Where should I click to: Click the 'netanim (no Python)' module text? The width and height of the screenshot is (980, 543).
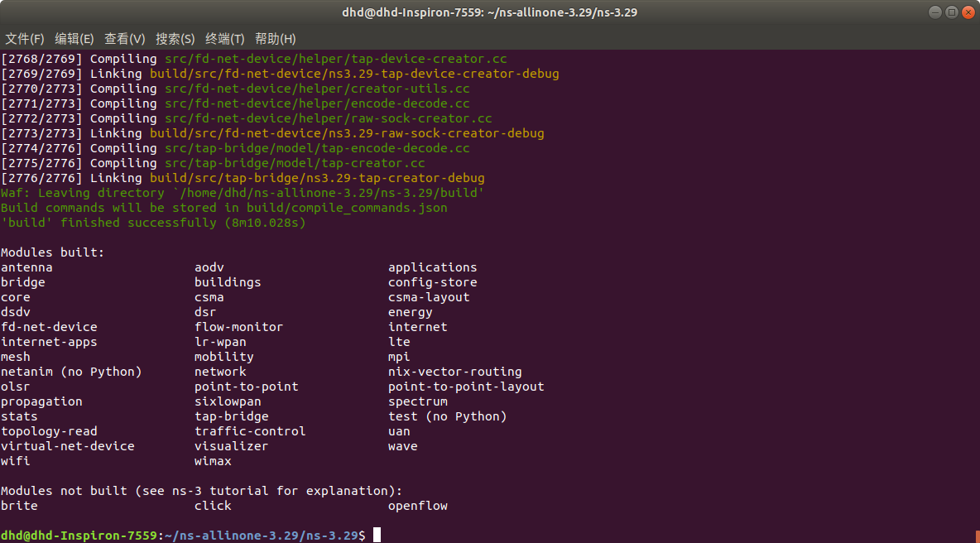click(x=70, y=371)
